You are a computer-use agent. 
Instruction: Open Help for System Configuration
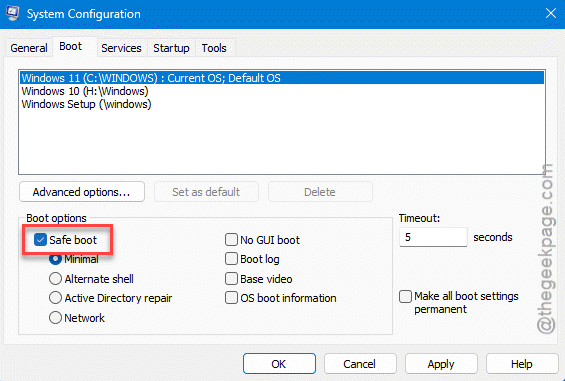pos(522,364)
